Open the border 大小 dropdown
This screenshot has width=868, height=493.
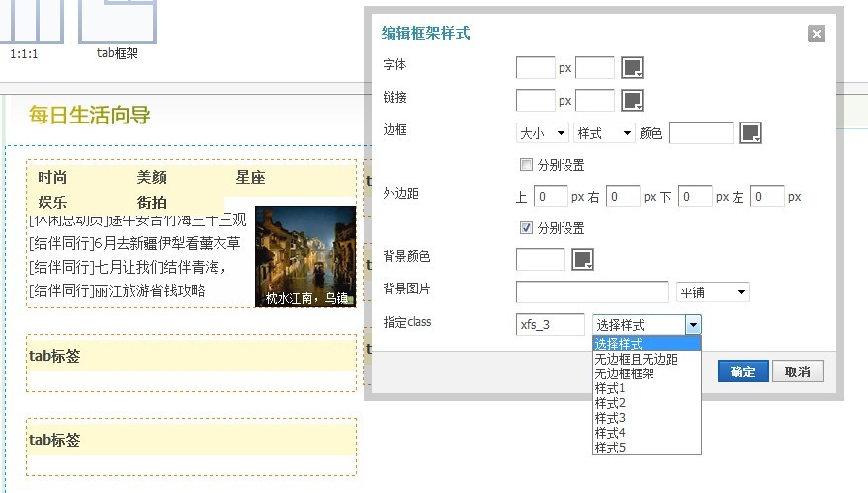point(542,132)
